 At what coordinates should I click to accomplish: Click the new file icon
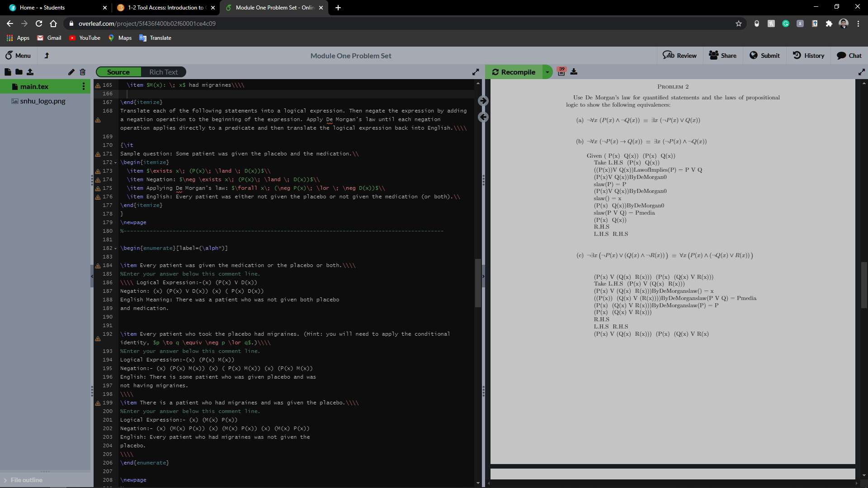coord(8,72)
